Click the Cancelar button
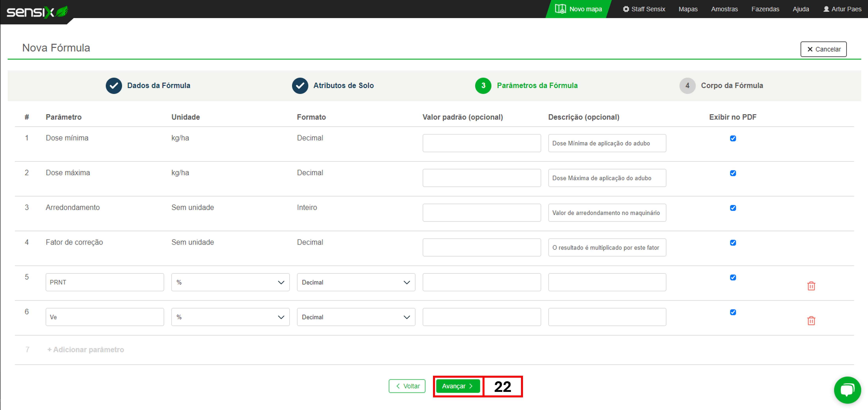 823,49
